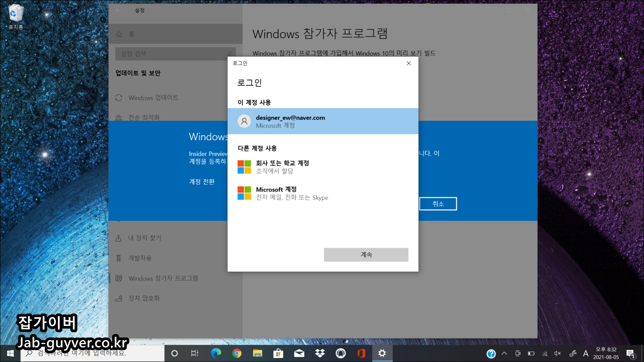Click the user avatar icon for designer_ew
Screen dimensions: 644x362
244,121
